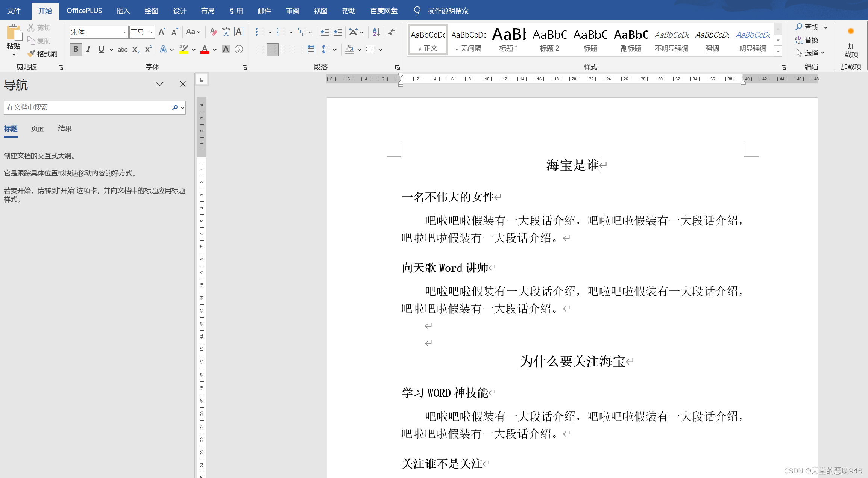Open the styles pane launcher

point(784,67)
